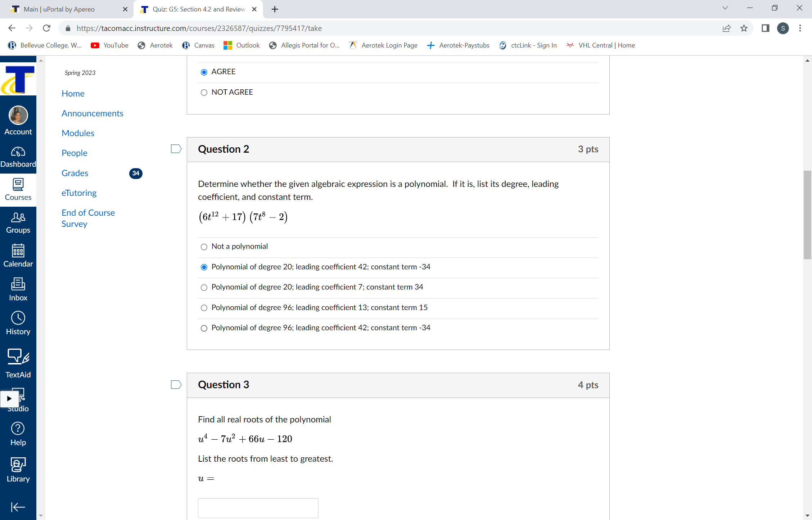Open YouTube bookmark
Screen dimensions: 812x520
[110, 45]
